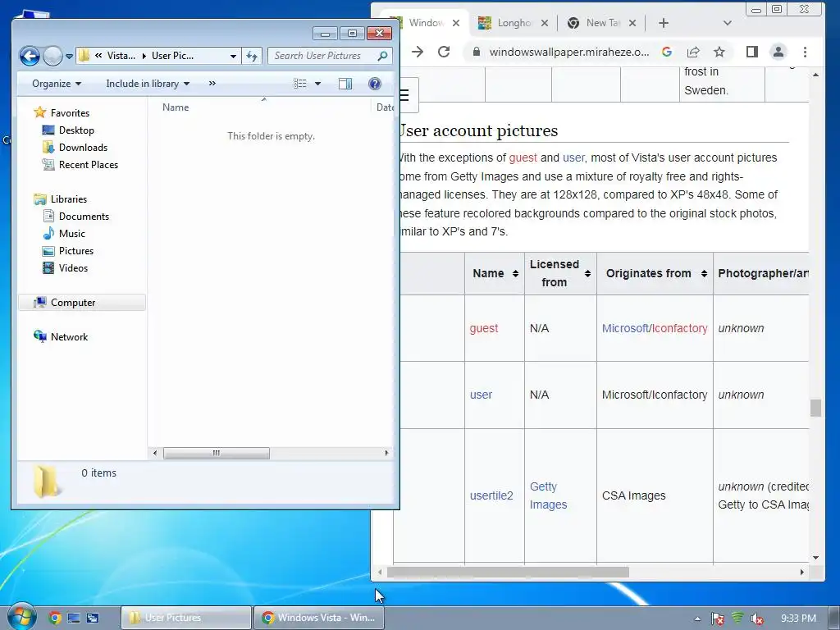Toggle Chrome side panel

[752, 52]
